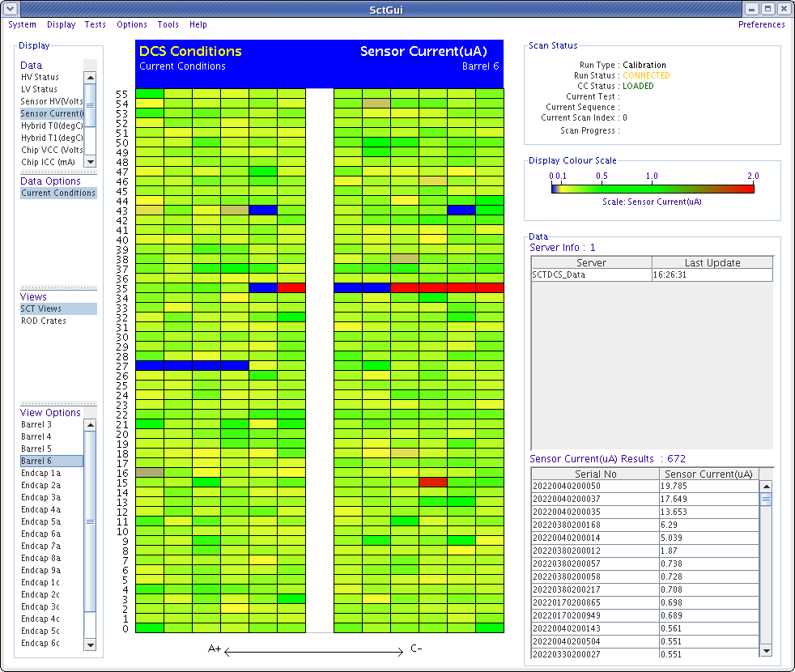Viewport: 795px width, 672px height.
Task: Select Barrel 3 in View Options
Action: click(x=36, y=424)
